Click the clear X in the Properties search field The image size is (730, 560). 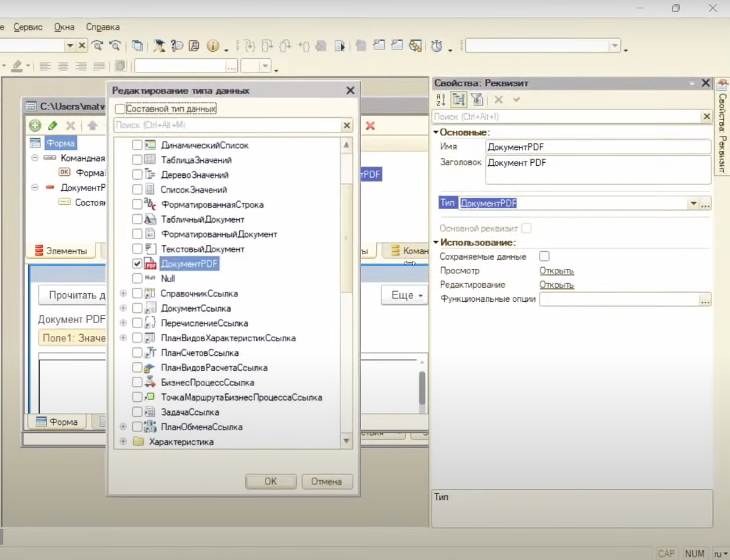(x=707, y=117)
